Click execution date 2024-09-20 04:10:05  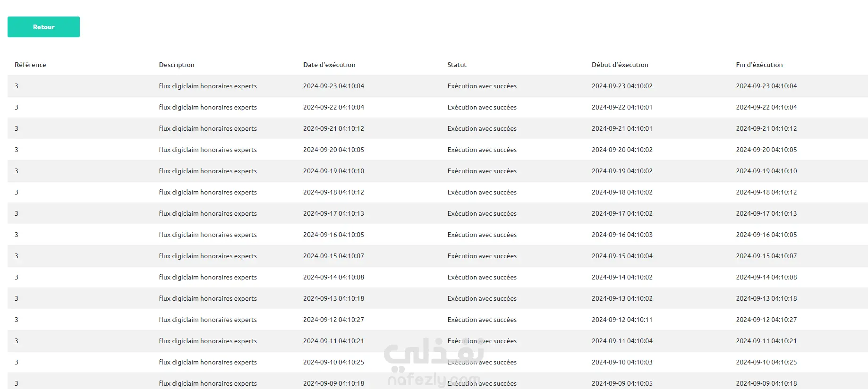click(333, 150)
